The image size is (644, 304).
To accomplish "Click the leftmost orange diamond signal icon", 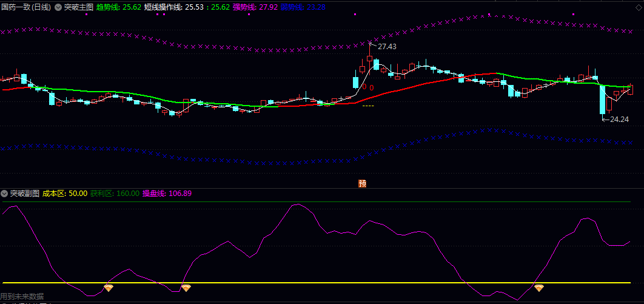I will (x=109, y=288).
